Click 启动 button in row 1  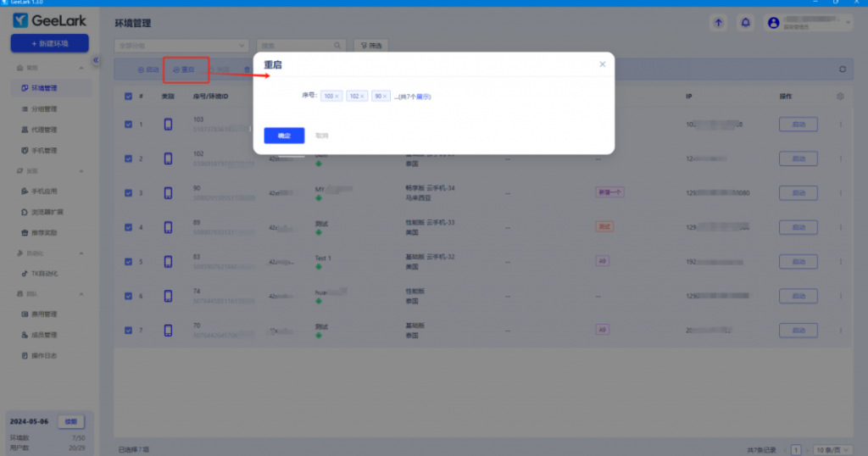[798, 125]
